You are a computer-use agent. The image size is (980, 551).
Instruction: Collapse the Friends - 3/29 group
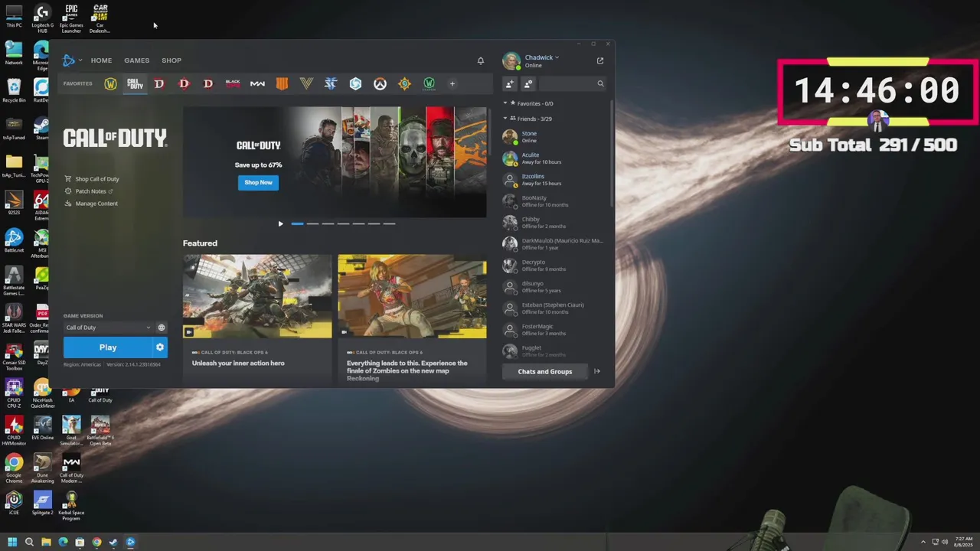coord(505,119)
